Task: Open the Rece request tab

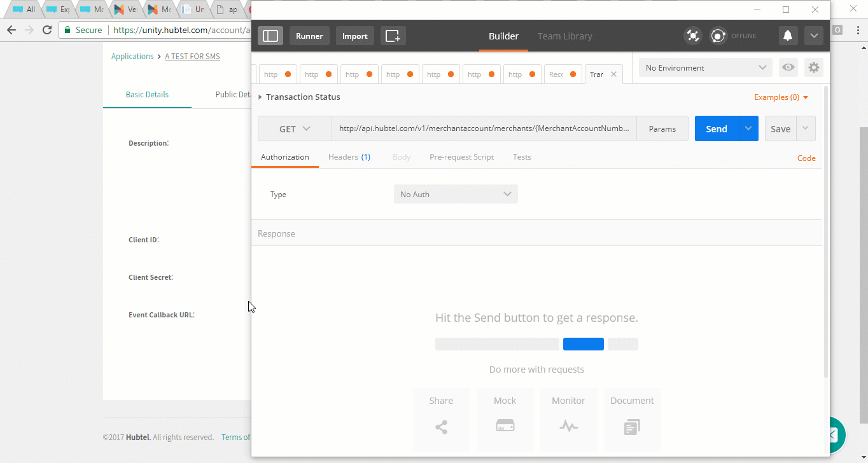Action: tap(563, 74)
